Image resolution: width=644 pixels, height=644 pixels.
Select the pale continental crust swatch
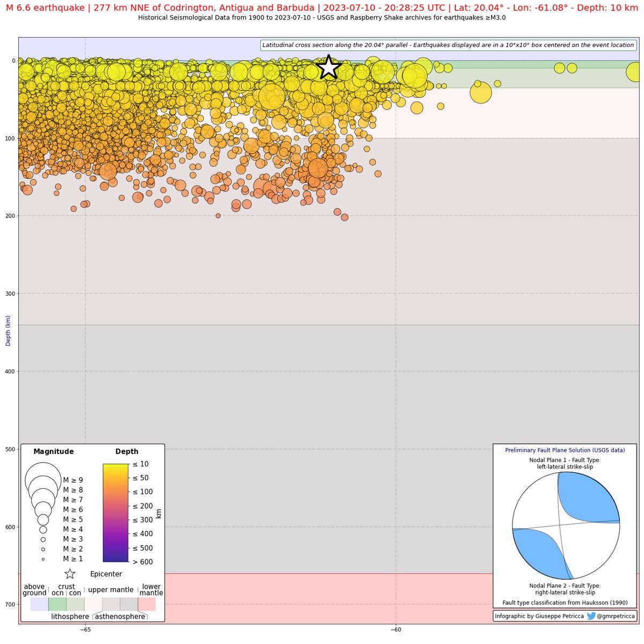pos(75,604)
